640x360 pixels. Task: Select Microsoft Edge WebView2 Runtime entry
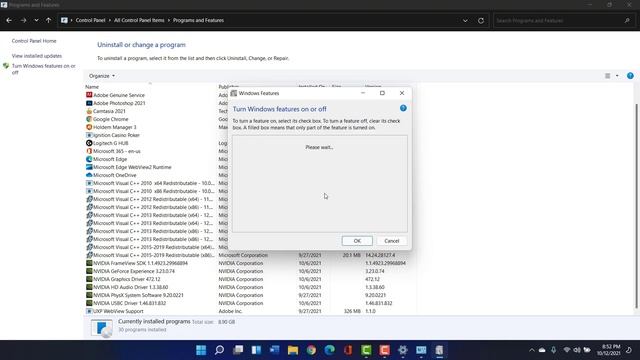coord(132,167)
